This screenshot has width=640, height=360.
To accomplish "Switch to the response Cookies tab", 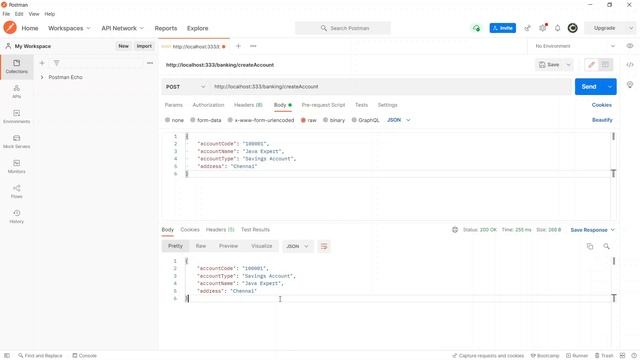I will [x=190, y=229].
